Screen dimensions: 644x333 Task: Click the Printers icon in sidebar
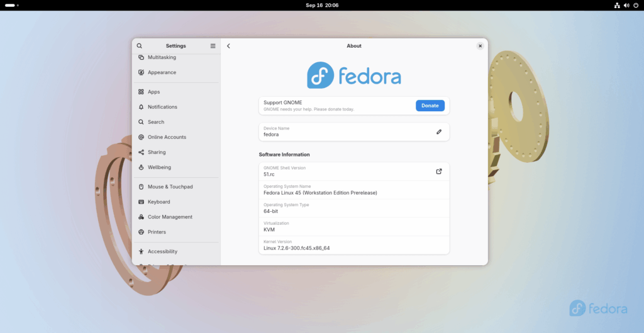coord(142,232)
